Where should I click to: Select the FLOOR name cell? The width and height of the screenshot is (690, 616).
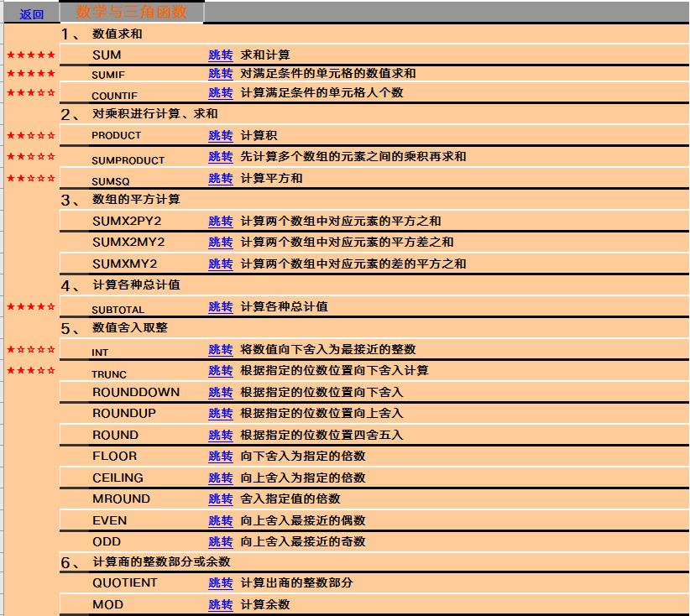pos(114,456)
